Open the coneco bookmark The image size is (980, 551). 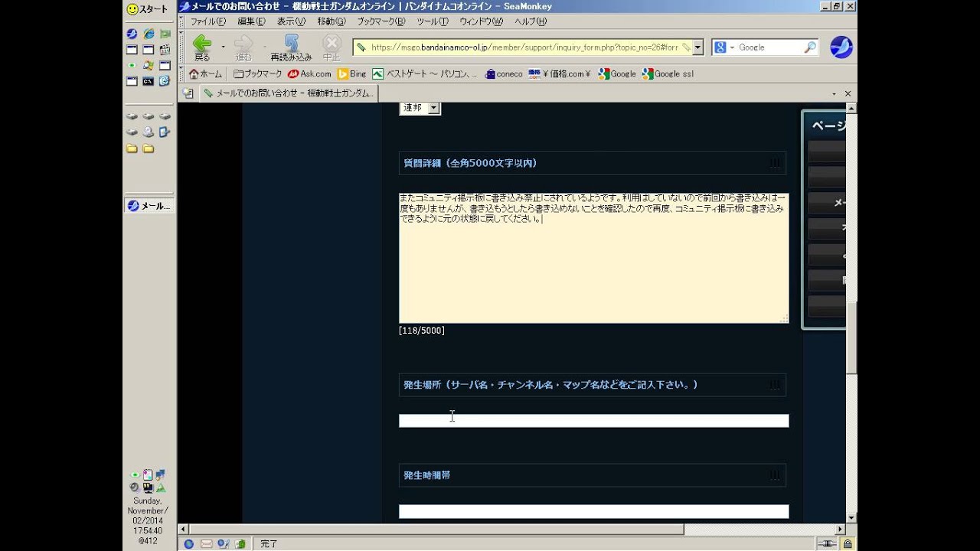pos(504,74)
